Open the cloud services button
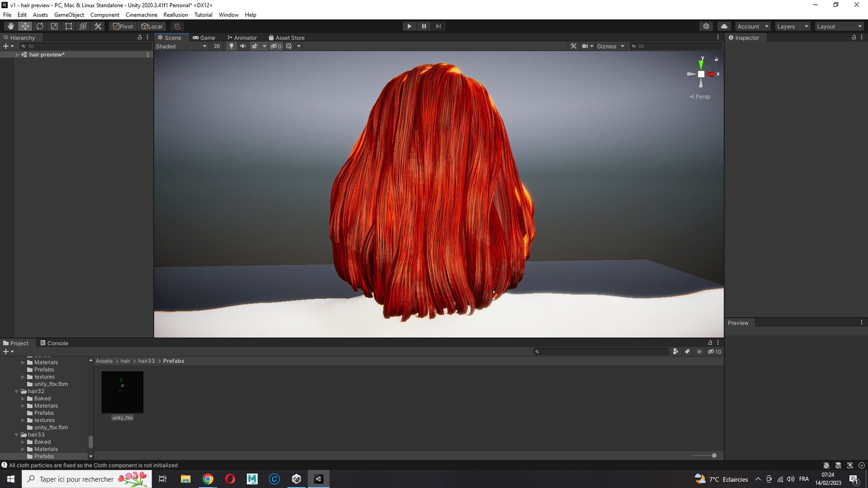This screenshot has height=488, width=868. pyautogui.click(x=724, y=26)
